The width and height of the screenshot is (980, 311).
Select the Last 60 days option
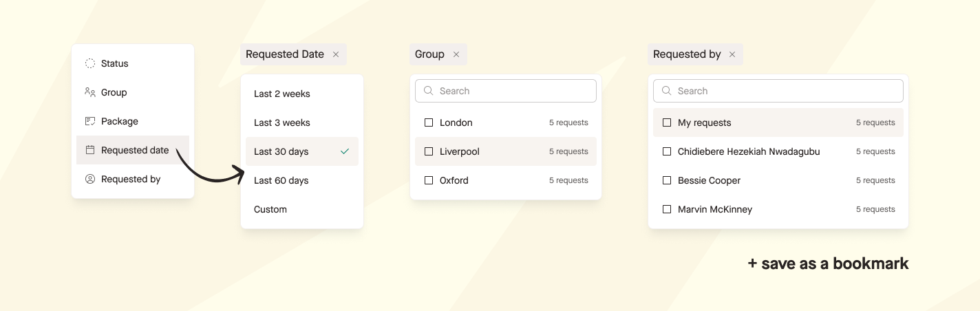point(281,180)
